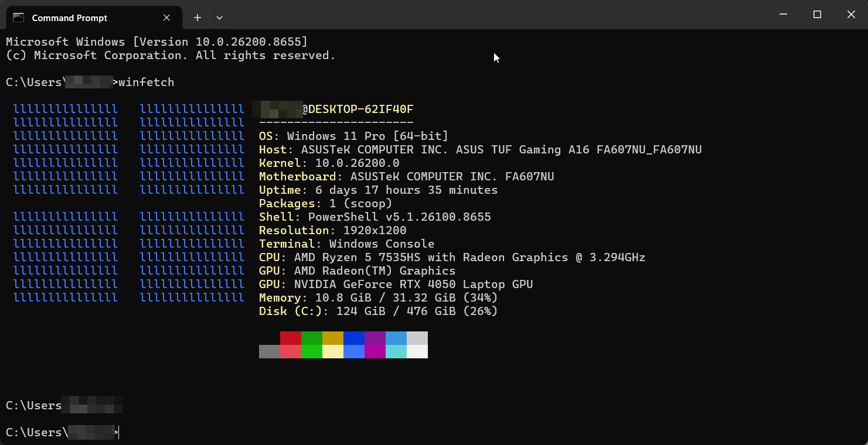Screen dimensions: 868x445
Task: Click the bright cyan color block
Action: click(x=396, y=351)
